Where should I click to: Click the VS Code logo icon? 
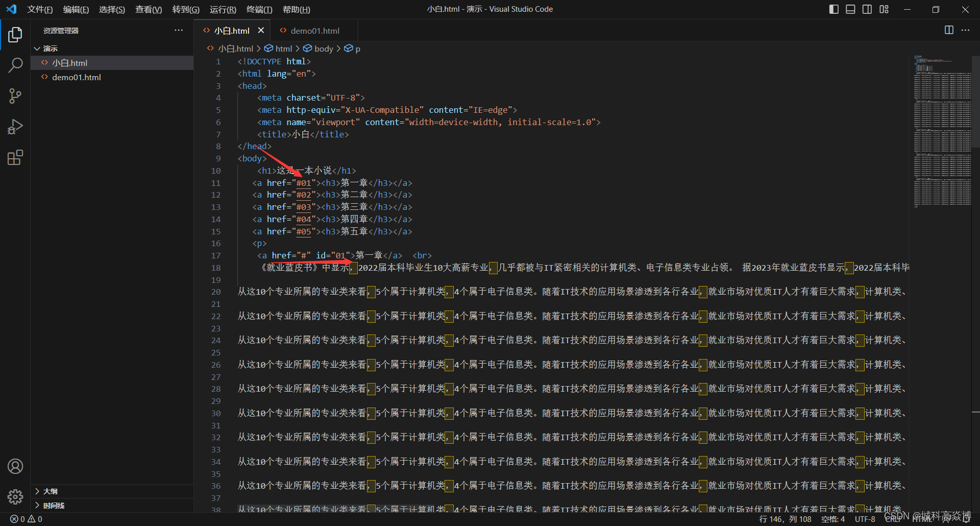click(x=11, y=9)
